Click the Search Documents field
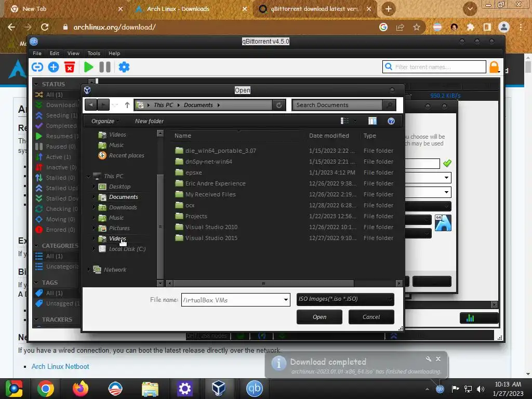Viewport: 532px width, 399px height. pyautogui.click(x=338, y=105)
